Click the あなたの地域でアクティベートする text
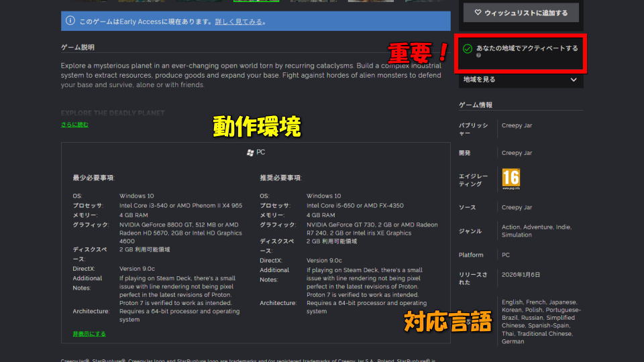The height and width of the screenshot is (362, 644). (527, 48)
